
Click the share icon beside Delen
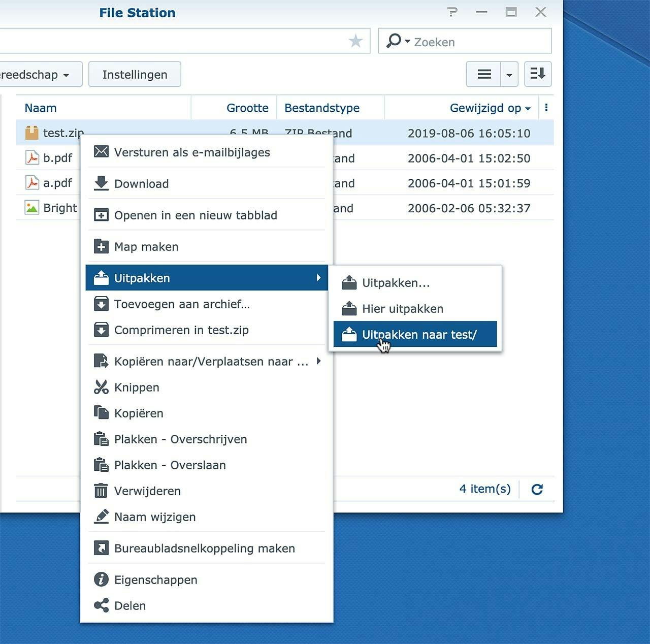coord(101,605)
